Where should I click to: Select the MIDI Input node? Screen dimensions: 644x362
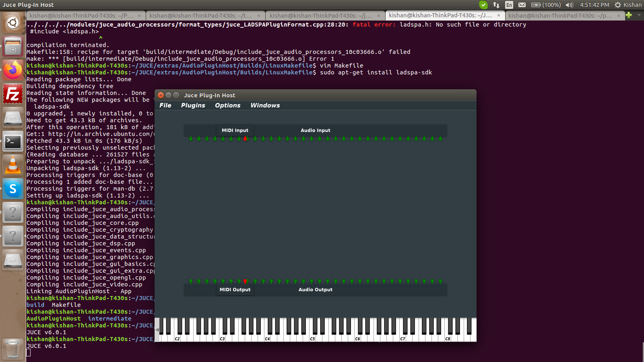pyautogui.click(x=235, y=130)
